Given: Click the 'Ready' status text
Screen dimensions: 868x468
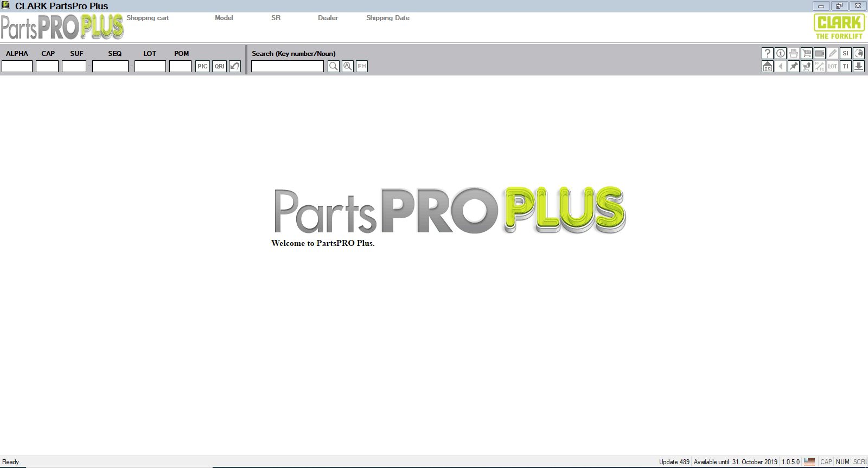Looking at the screenshot, I should (x=11, y=462).
